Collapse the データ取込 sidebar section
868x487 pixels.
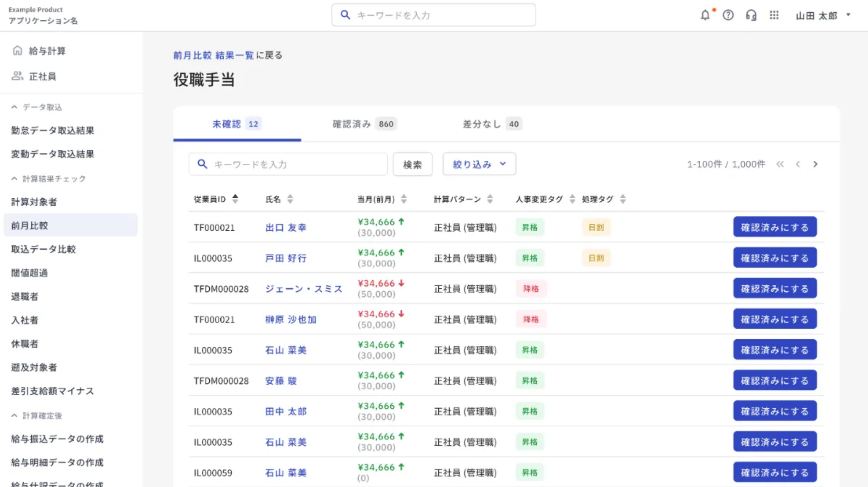tap(14, 107)
